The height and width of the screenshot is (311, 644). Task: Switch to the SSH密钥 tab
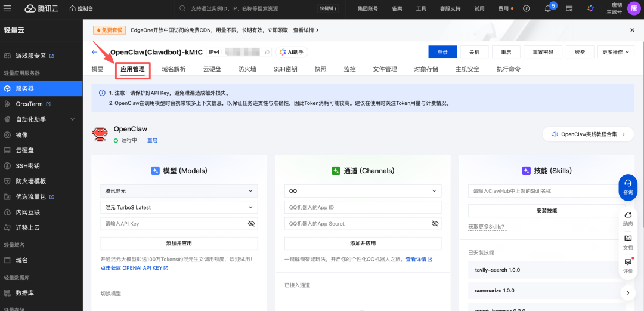point(286,69)
